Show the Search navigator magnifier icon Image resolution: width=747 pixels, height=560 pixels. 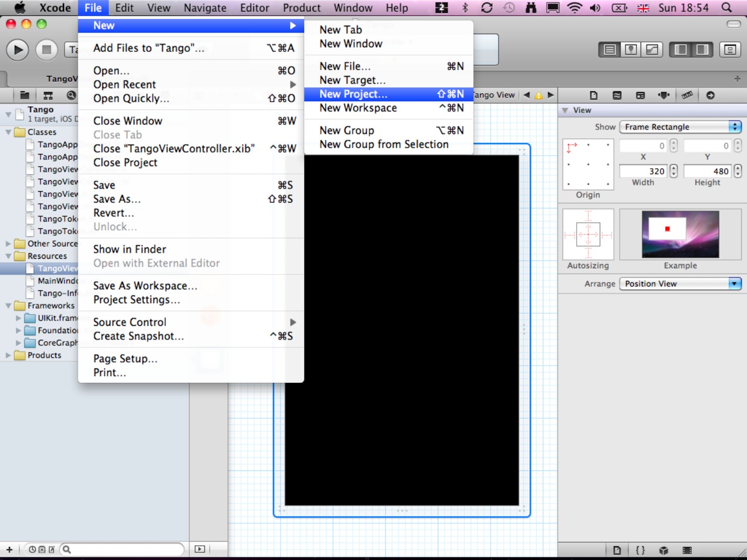point(71,95)
